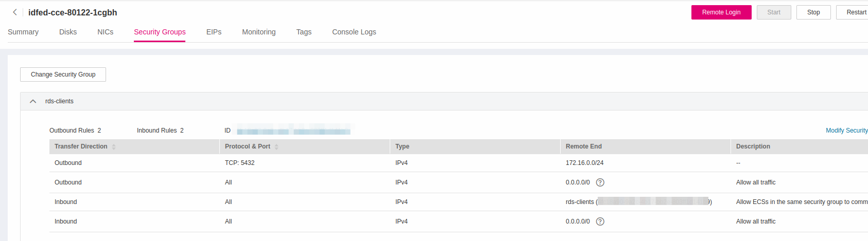Viewport: 868px width, 241px height.
Task: Click help icon next to inbound 0.0.0.0/0
Action: click(600, 221)
